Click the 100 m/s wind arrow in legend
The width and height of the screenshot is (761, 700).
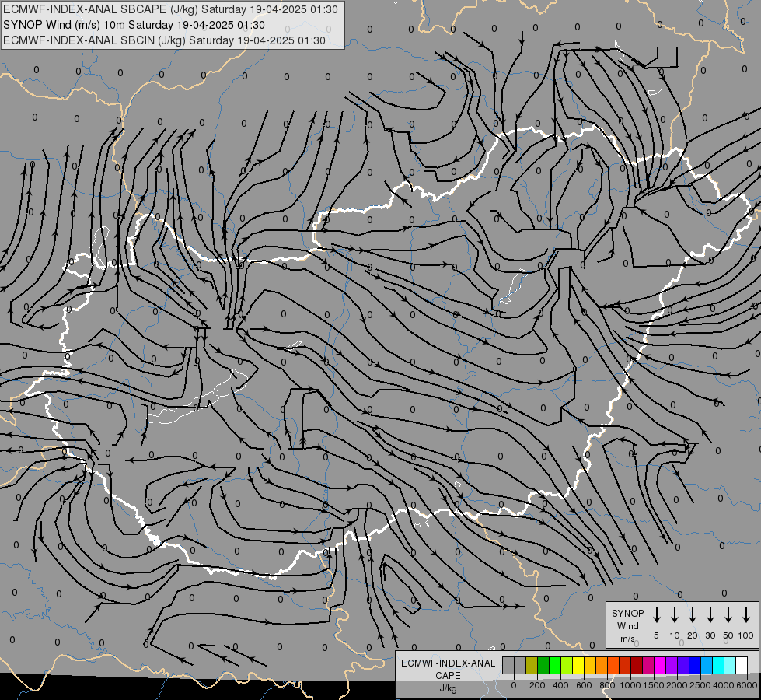click(x=746, y=615)
